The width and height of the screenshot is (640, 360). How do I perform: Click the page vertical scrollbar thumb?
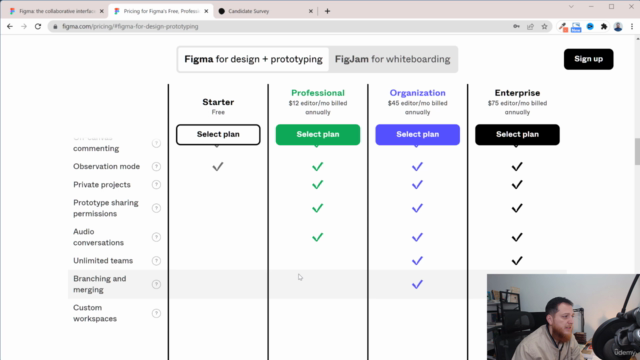(637, 151)
